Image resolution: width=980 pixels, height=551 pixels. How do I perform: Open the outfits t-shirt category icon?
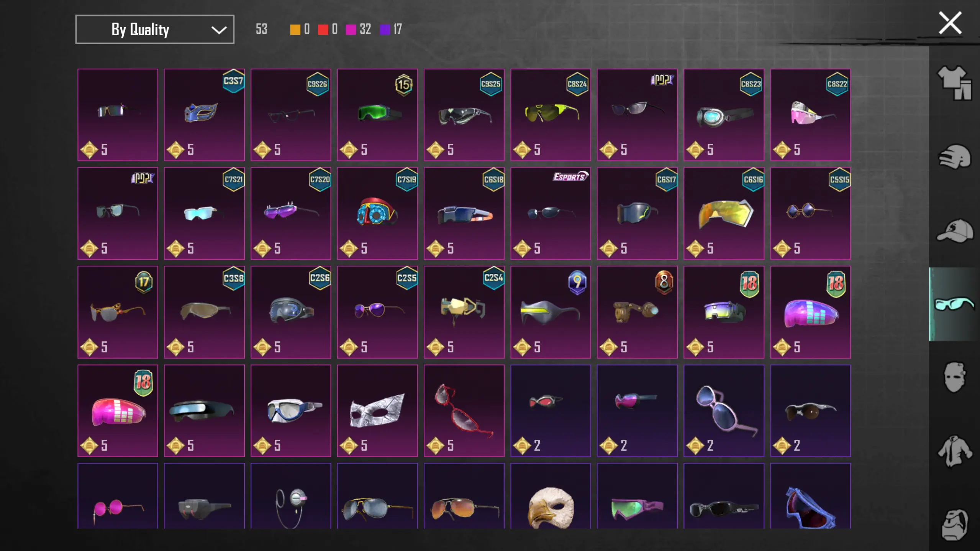[954, 83]
